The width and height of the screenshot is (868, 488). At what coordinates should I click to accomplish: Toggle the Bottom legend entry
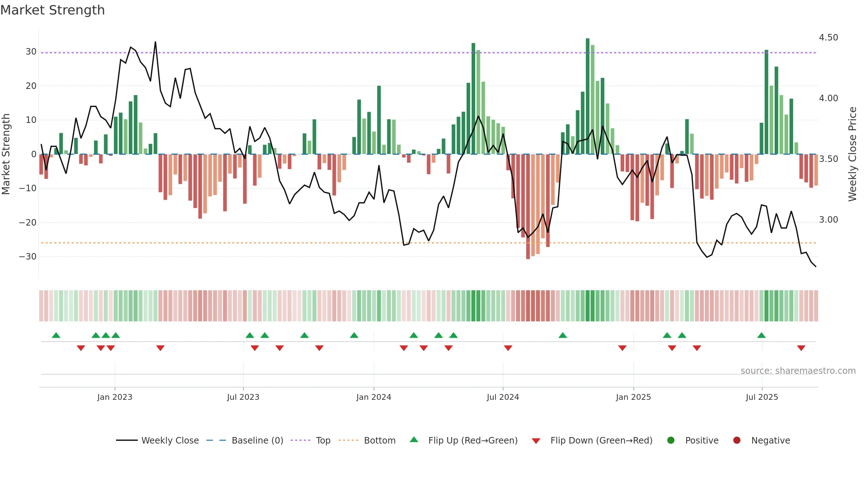coord(367,440)
